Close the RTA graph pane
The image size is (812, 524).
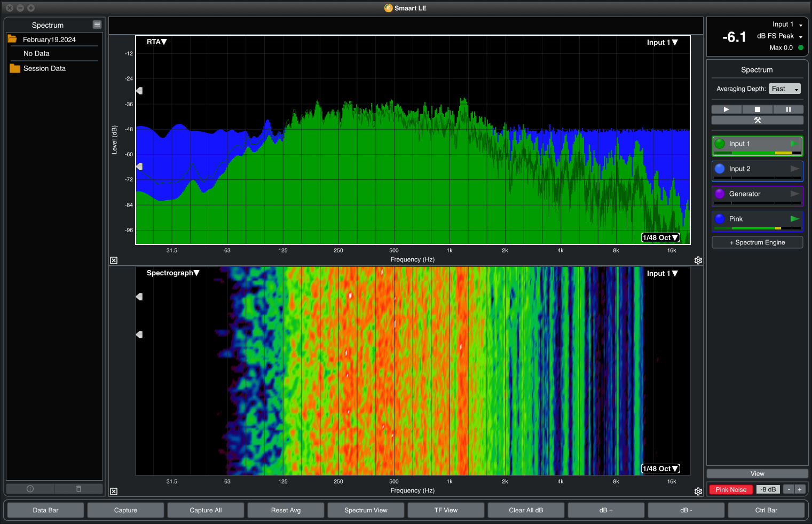coord(114,260)
